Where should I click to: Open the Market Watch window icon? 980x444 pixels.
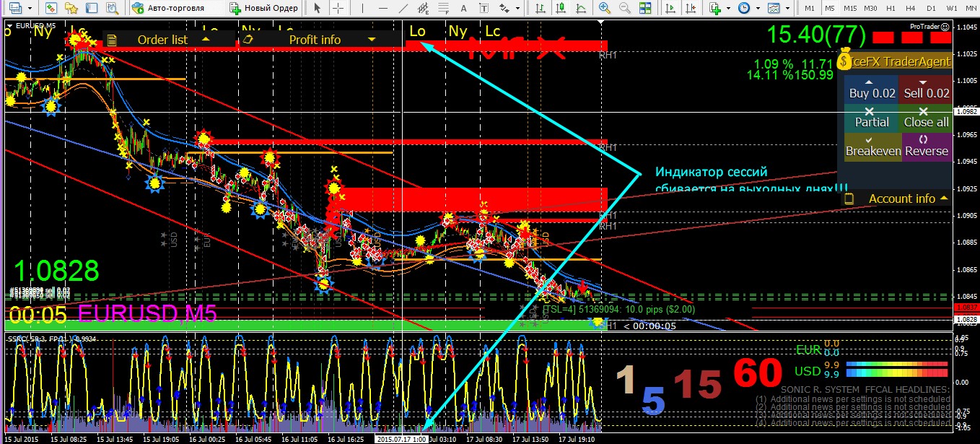51,8
